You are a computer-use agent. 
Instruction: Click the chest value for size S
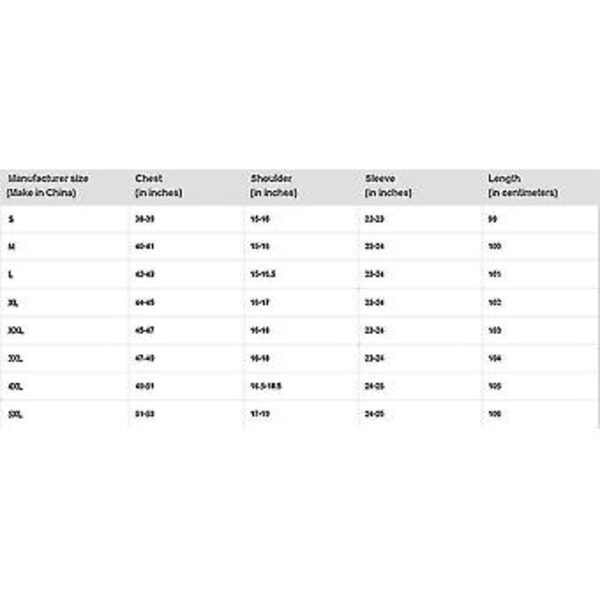coord(145,217)
